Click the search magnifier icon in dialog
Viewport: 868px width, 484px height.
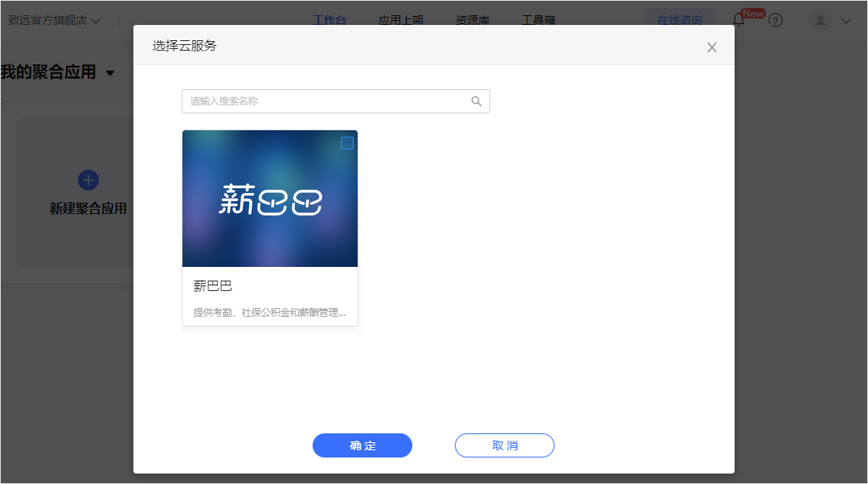coord(476,101)
